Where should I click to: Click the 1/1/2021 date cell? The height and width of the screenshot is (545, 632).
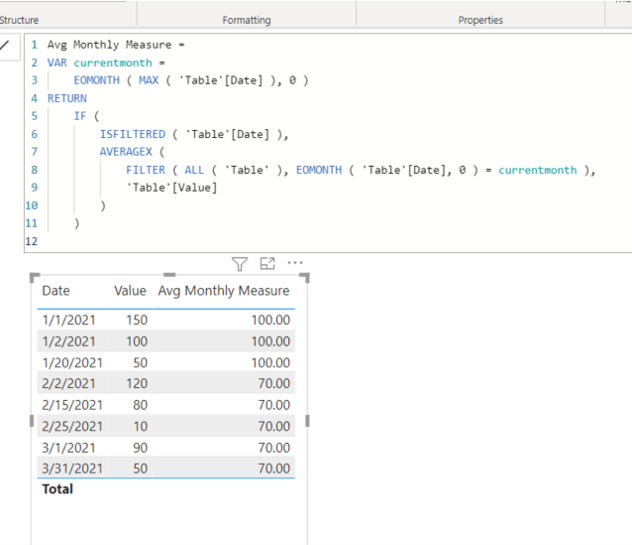coord(69,320)
